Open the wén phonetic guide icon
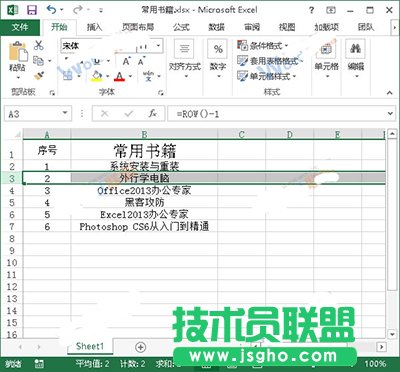 (x=148, y=76)
